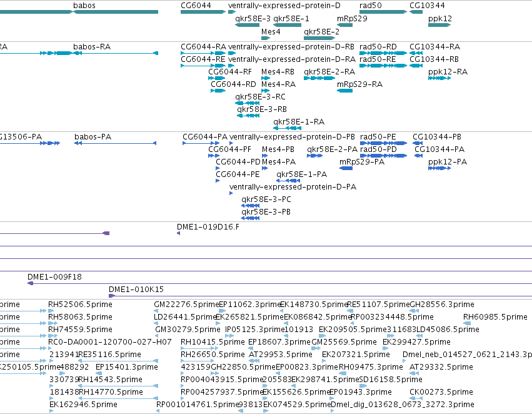Select the mRpS29 gene label

pos(352,19)
